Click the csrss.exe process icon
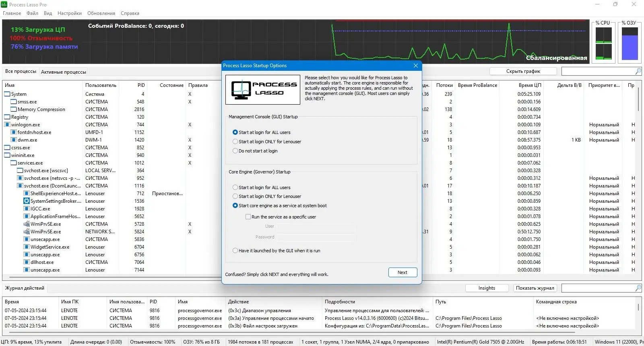 pyautogui.click(x=7, y=148)
